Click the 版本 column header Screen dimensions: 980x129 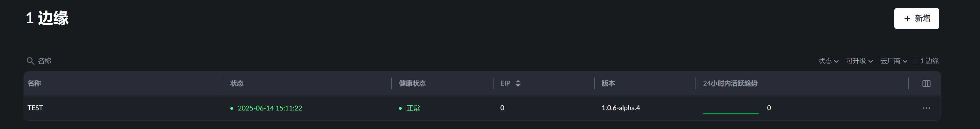tap(608, 84)
